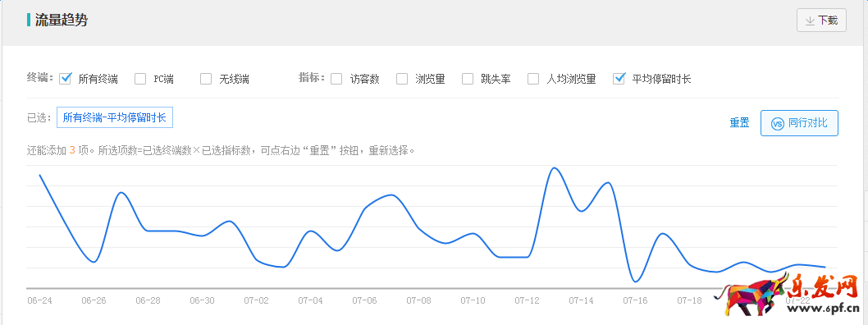Click the chart line start point at 06-24
The height and width of the screenshot is (325, 868).
(x=40, y=176)
